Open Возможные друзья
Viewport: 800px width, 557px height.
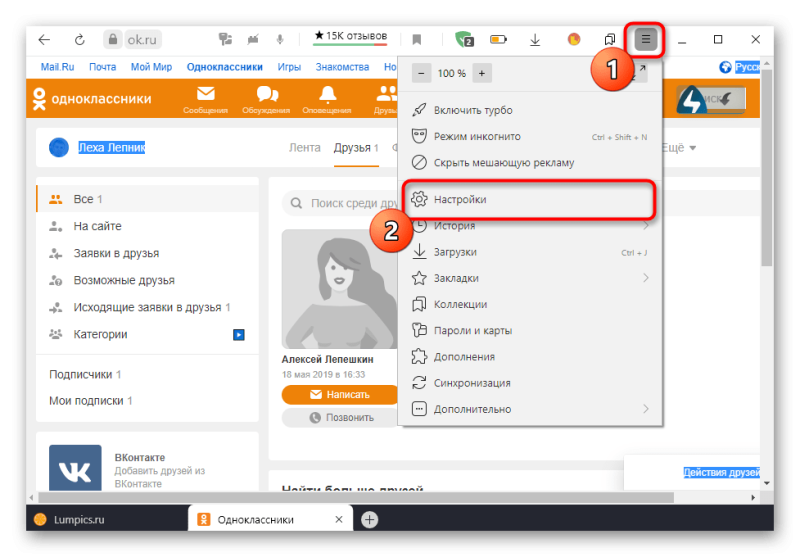point(147,280)
